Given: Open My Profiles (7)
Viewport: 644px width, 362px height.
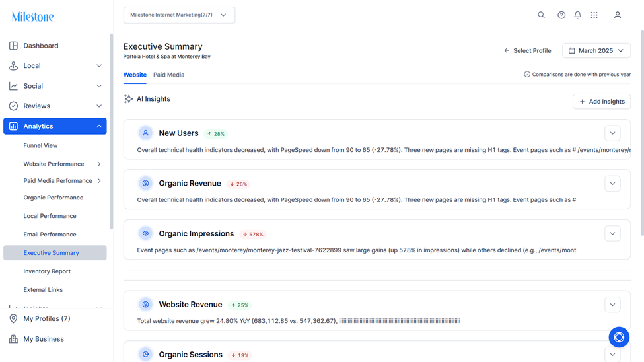Looking at the screenshot, I should (x=47, y=319).
